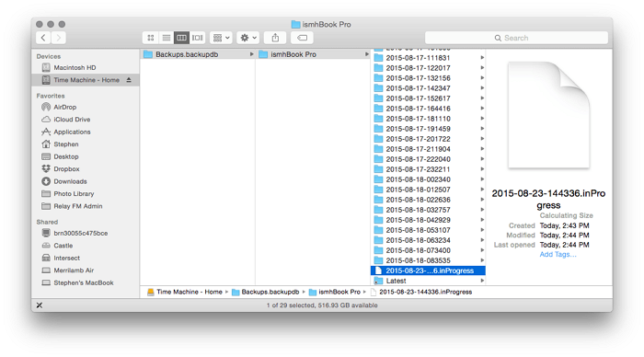Viewport: 644px width, 357px height.
Task: Go forward with the forward arrow
Action: [58, 38]
